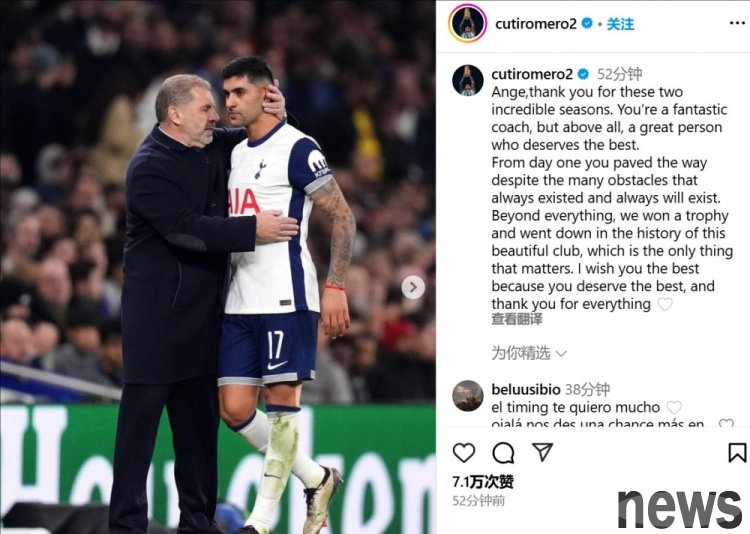
Task: Like the caption with the small heart
Action: point(665,304)
